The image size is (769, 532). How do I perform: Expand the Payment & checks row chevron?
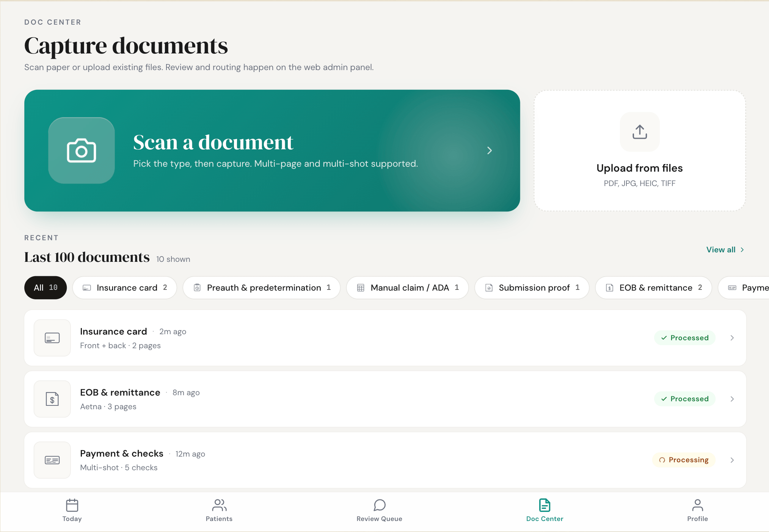[x=732, y=460]
